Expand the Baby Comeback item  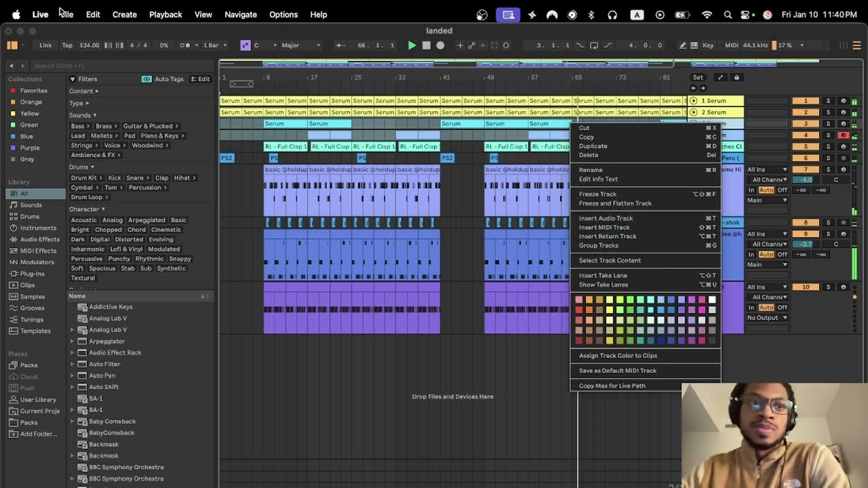coord(72,421)
